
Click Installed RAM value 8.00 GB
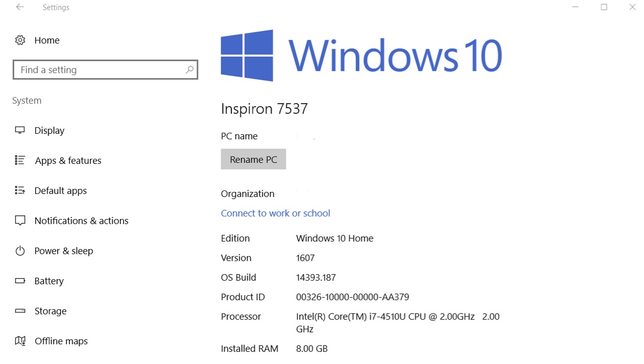tap(312, 349)
